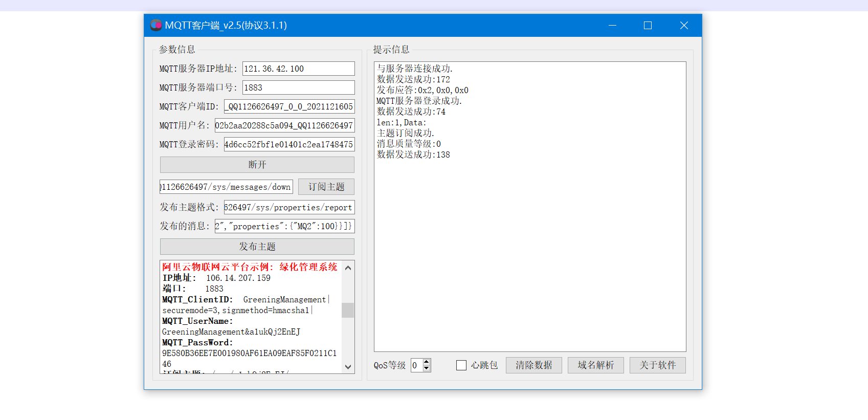Click the message log output area
868x420 pixels.
pos(530,207)
